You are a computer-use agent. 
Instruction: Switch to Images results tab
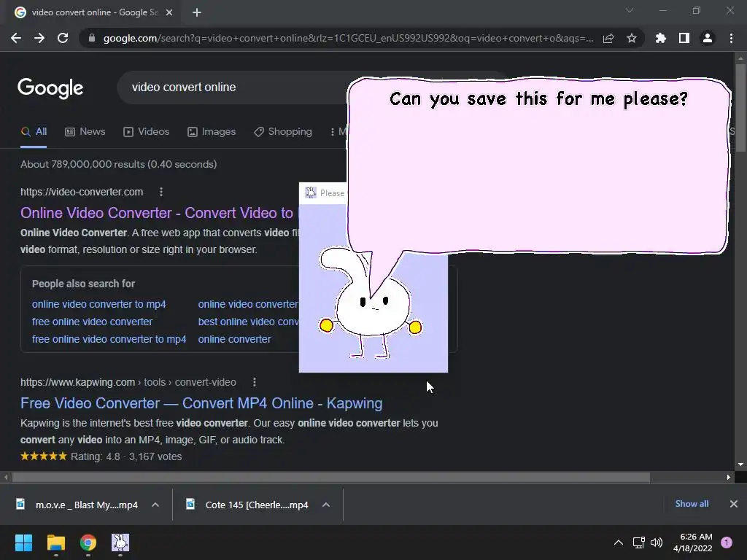tap(212, 132)
